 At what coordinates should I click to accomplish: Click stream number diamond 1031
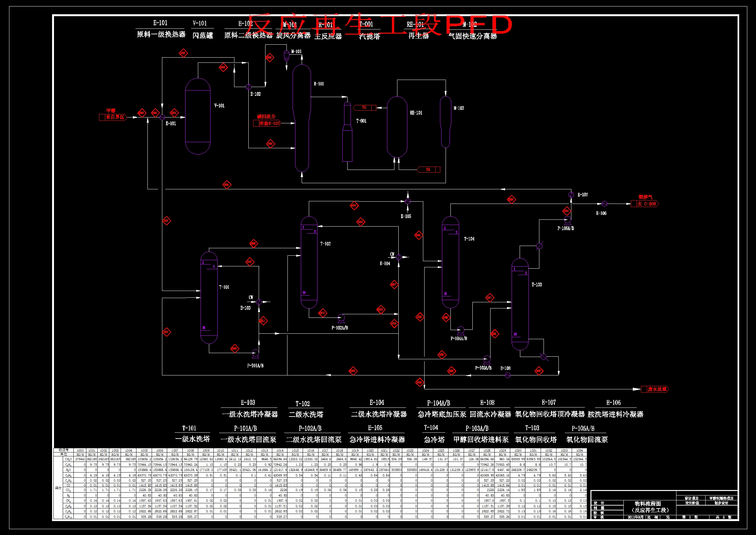[490, 298]
